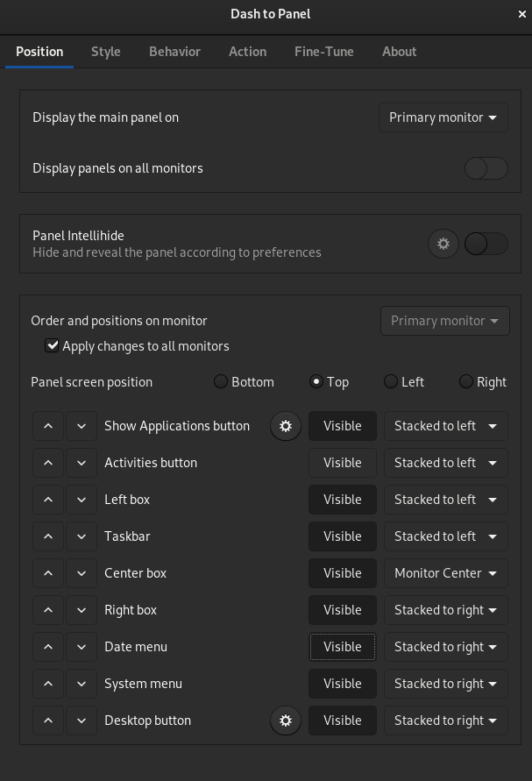The height and width of the screenshot is (781, 532).
Task: Move Left box up
Action: pyautogui.click(x=48, y=500)
